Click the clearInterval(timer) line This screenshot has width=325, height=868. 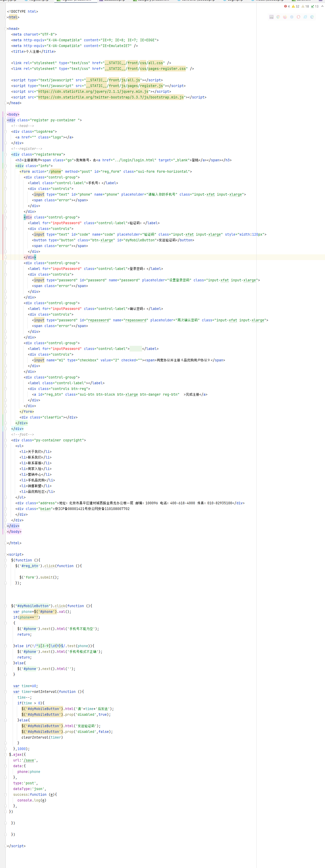(42, 738)
